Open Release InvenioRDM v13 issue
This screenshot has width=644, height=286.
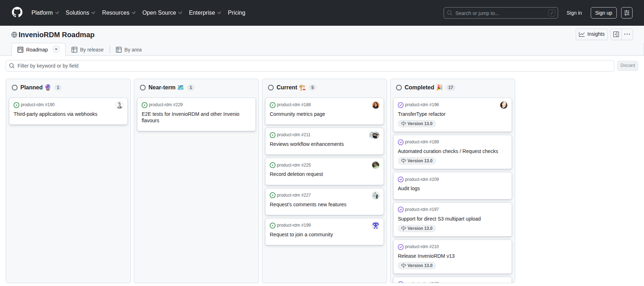(426, 256)
